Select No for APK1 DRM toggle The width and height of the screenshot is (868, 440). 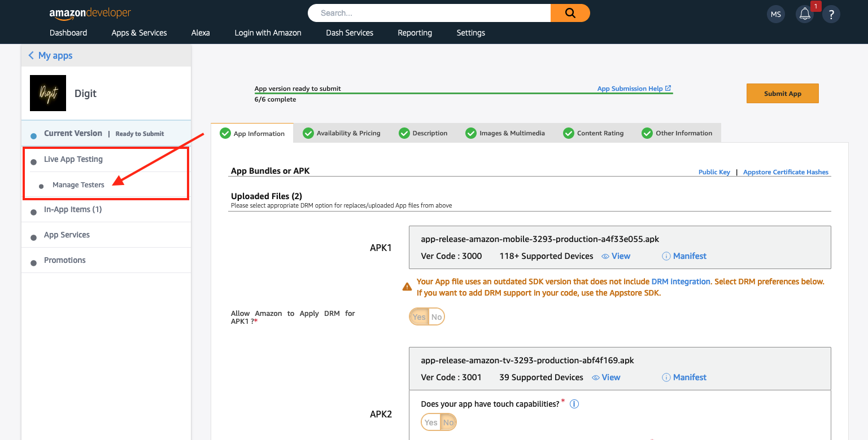pyautogui.click(x=437, y=317)
